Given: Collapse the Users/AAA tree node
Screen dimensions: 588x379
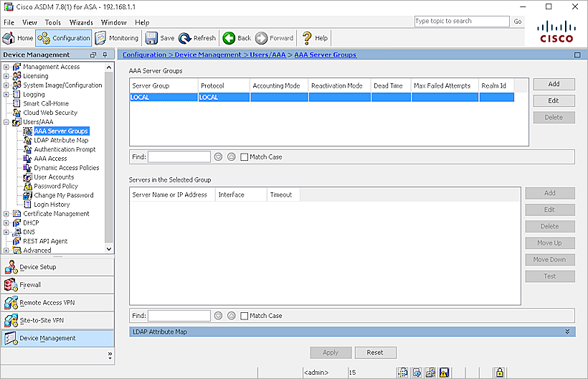Looking at the screenshot, I should [6, 122].
